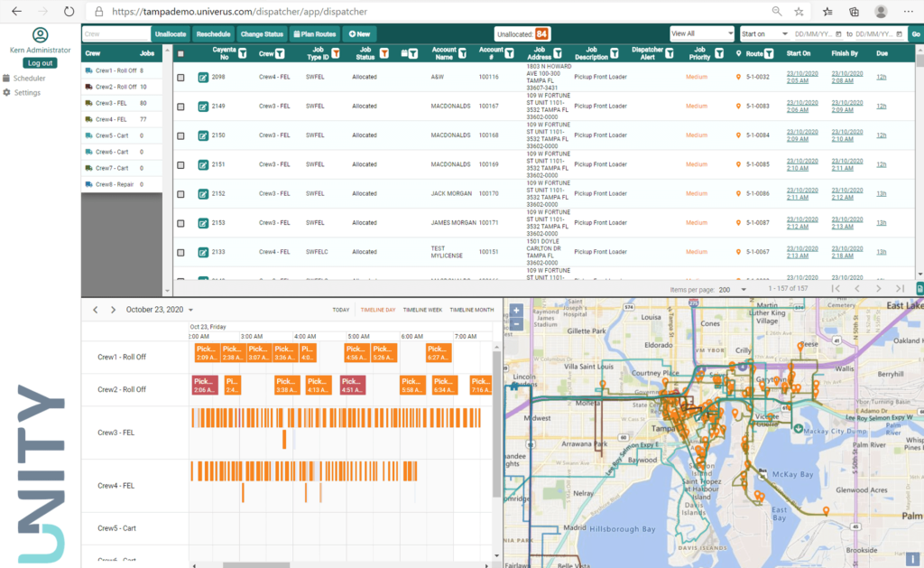
Task: Select checkbox for job 2152 row
Action: point(180,193)
